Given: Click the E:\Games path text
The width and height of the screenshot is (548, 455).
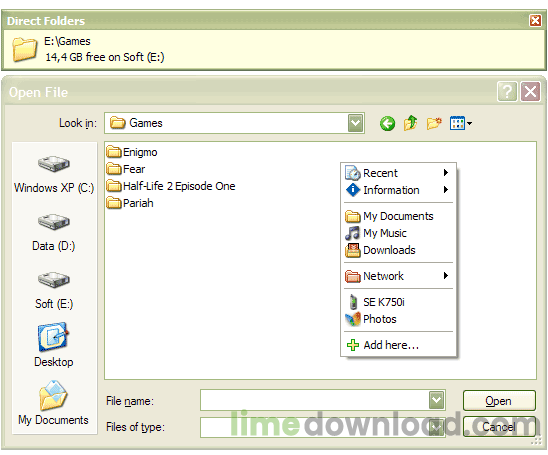Looking at the screenshot, I should [x=67, y=41].
